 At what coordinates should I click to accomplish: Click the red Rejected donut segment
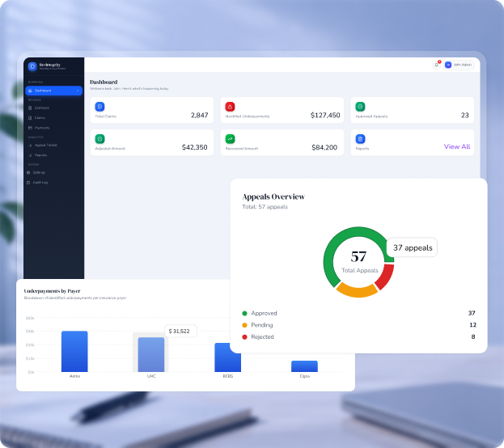[387, 276]
